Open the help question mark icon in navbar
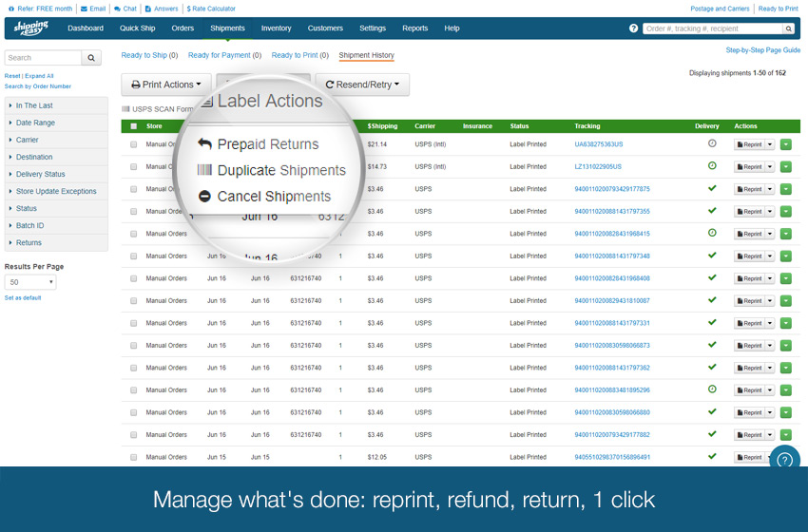The image size is (808, 532). pos(633,28)
